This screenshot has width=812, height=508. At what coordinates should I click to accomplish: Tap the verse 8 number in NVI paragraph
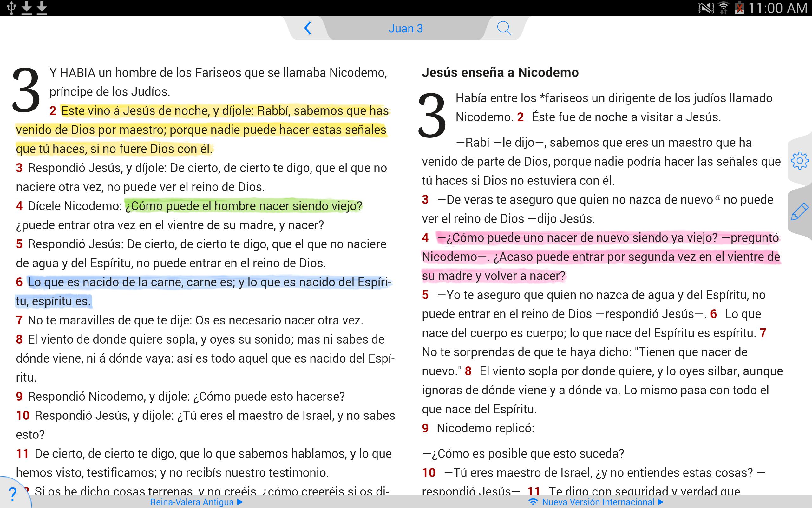468,371
